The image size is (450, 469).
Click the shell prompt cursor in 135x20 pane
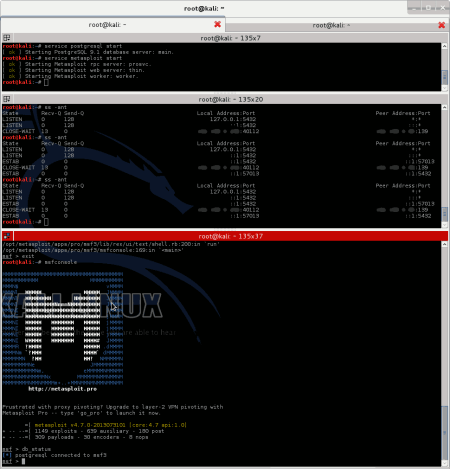[x=46, y=222]
